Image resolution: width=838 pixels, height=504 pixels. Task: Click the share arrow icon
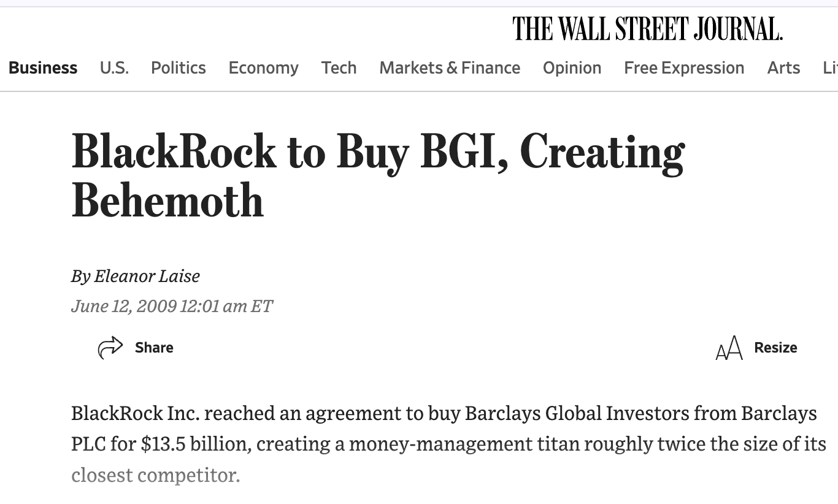click(x=110, y=348)
